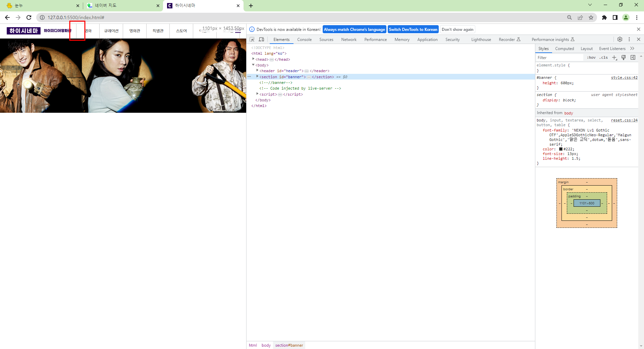Reload the page

(x=29, y=17)
